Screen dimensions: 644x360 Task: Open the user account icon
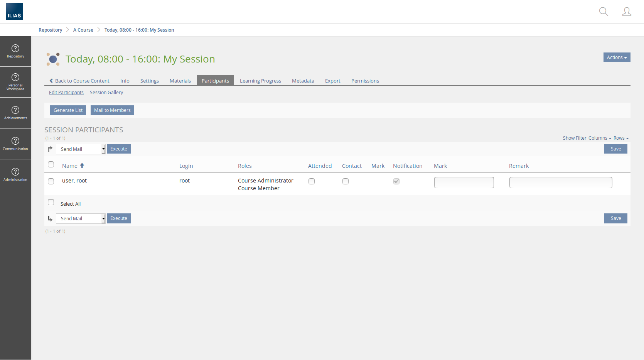click(627, 12)
